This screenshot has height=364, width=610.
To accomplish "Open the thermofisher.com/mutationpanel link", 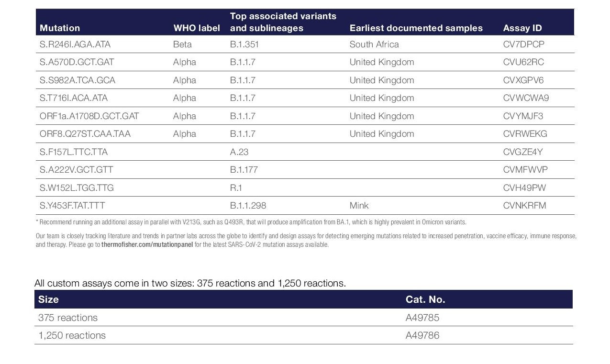I will 147,244.
